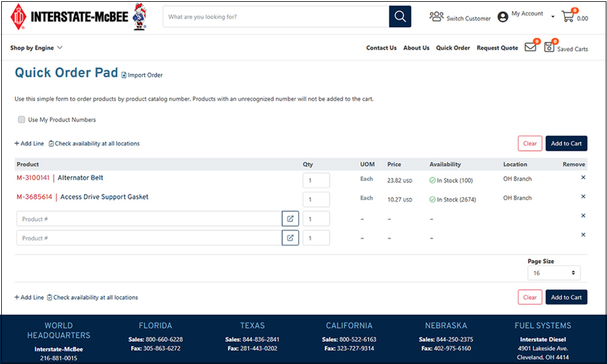Click top Add Line link
Image resolution: width=607 pixels, height=364 pixels.
(x=29, y=144)
